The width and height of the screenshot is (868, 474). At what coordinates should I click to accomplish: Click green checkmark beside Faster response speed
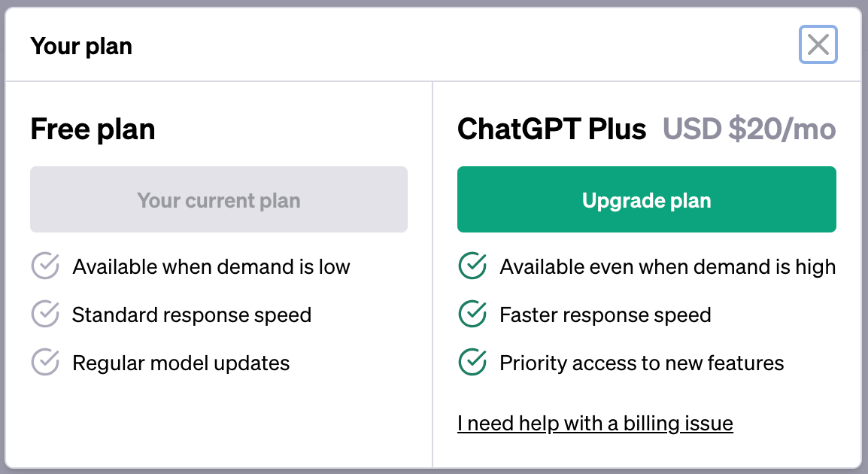[472, 314]
